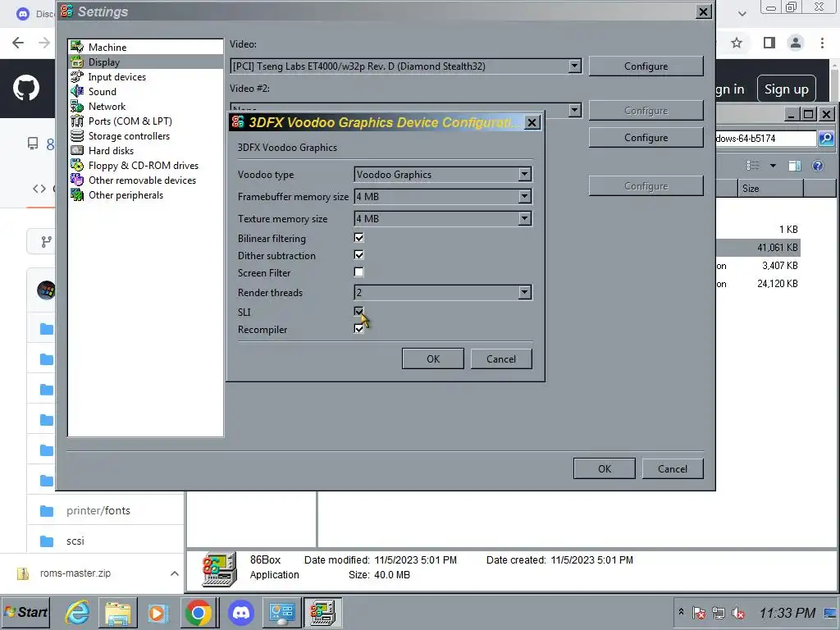Click the Size column header in Explorer
Screen dimensions: 840x630
pyautogui.click(x=769, y=189)
